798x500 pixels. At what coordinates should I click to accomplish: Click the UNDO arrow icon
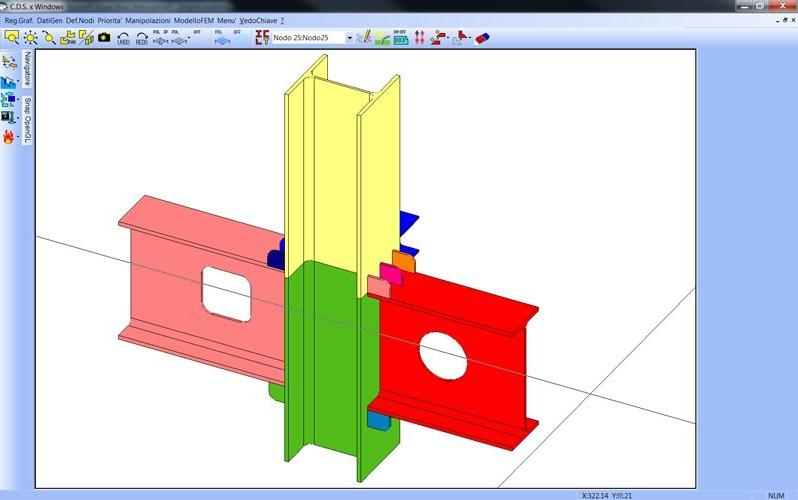[123, 37]
